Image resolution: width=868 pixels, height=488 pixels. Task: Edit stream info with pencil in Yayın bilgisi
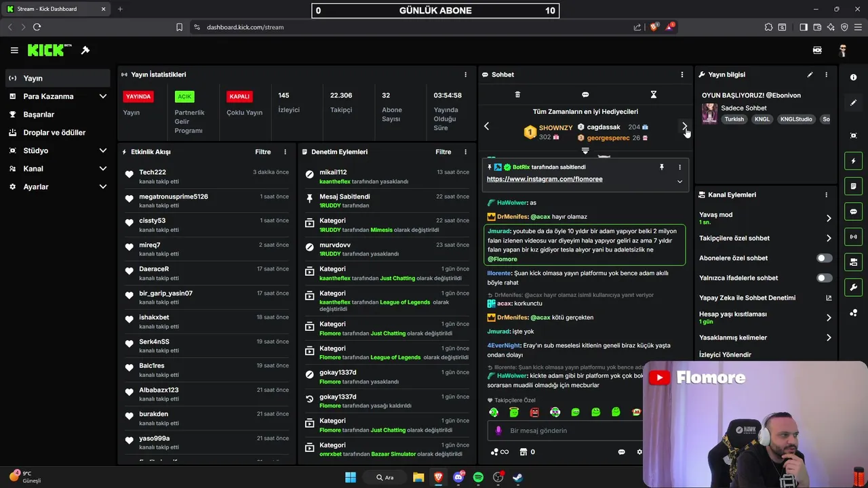pyautogui.click(x=810, y=75)
